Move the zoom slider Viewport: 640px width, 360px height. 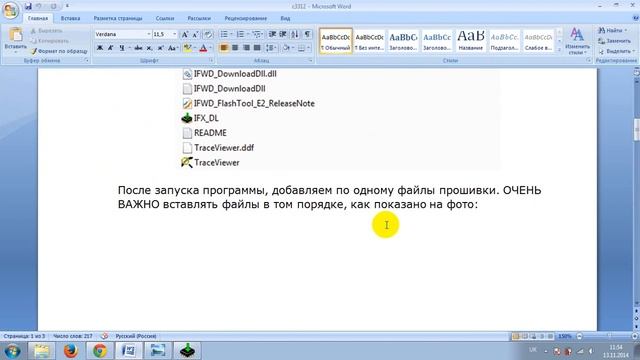609,336
